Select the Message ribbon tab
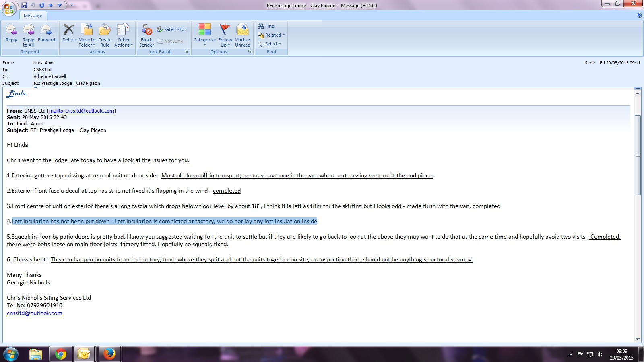The width and height of the screenshot is (644, 362). point(33,16)
